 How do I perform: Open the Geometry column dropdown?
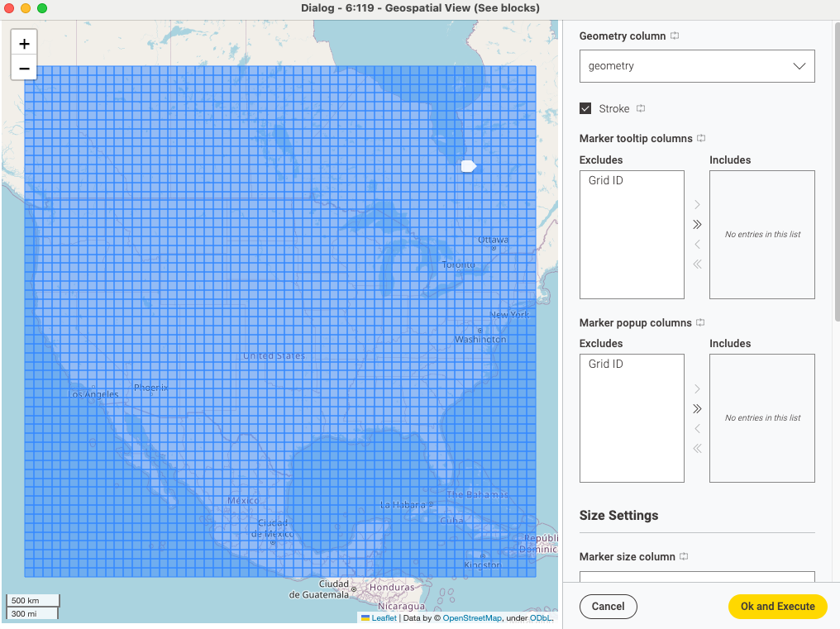697,66
